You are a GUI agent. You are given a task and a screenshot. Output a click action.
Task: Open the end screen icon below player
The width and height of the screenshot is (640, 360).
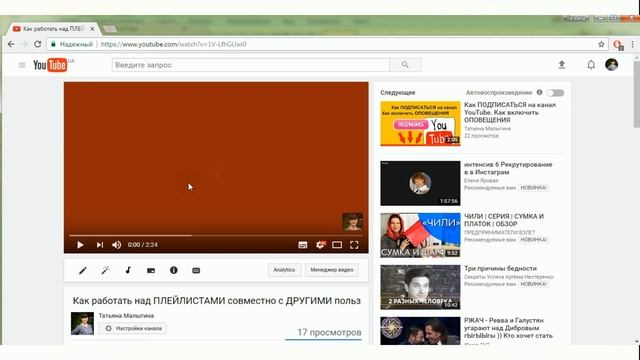coord(151,270)
